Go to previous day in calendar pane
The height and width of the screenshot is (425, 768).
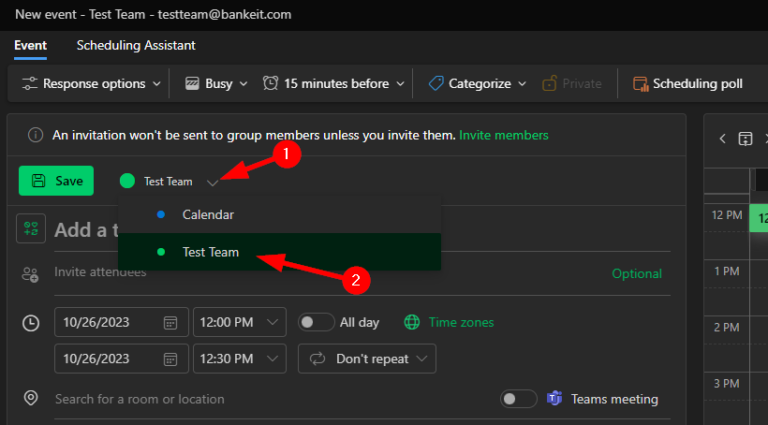point(722,139)
